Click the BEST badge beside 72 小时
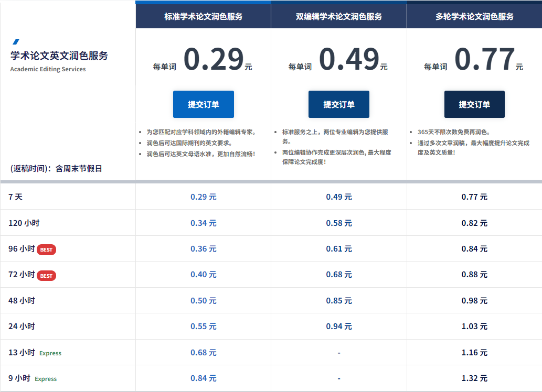Image resolution: width=542 pixels, height=392 pixels. [46, 275]
